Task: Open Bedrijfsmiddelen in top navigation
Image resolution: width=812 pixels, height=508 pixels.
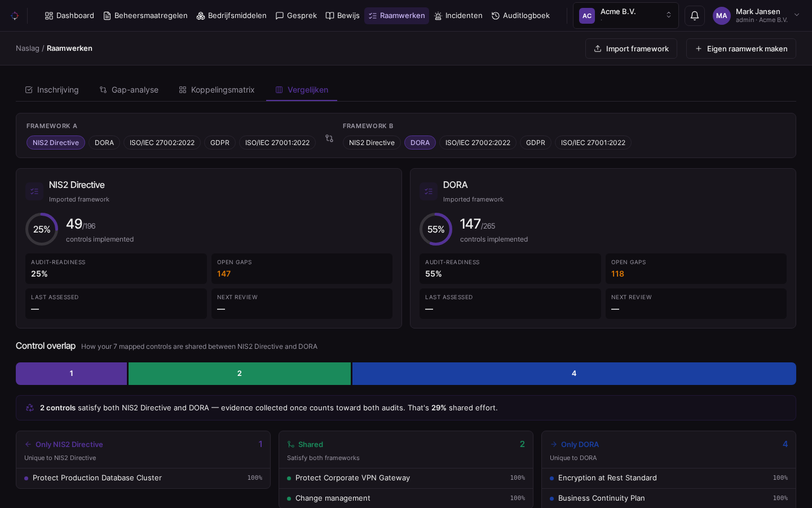Action: (232, 16)
